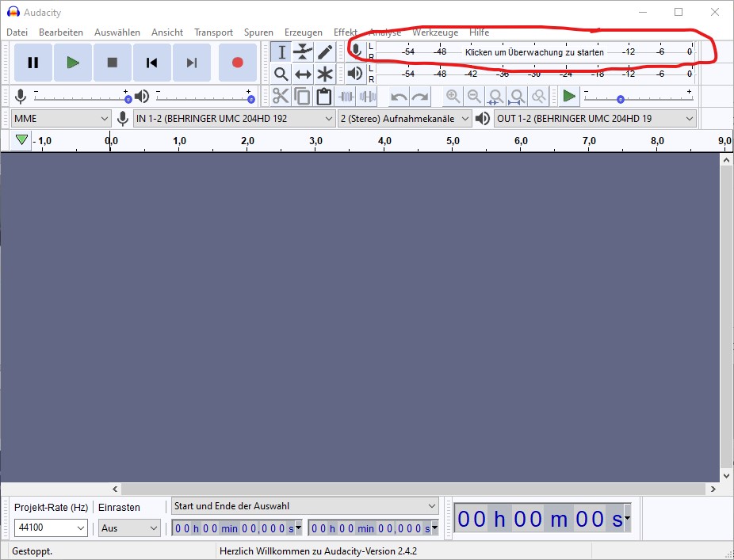Select the Envelope tool

(x=303, y=52)
